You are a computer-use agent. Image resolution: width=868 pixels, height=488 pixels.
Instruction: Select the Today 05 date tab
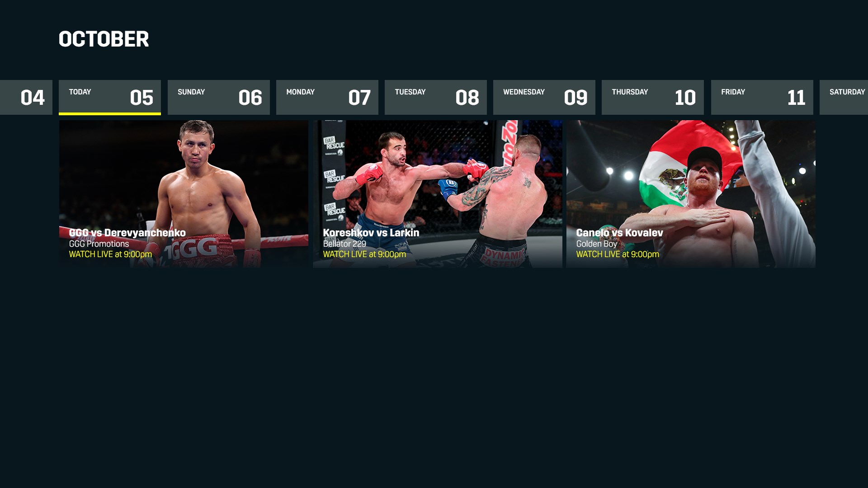[110, 97]
